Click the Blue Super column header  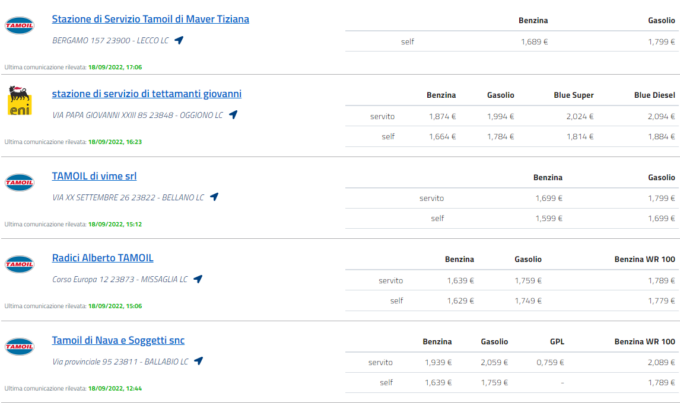(x=574, y=95)
